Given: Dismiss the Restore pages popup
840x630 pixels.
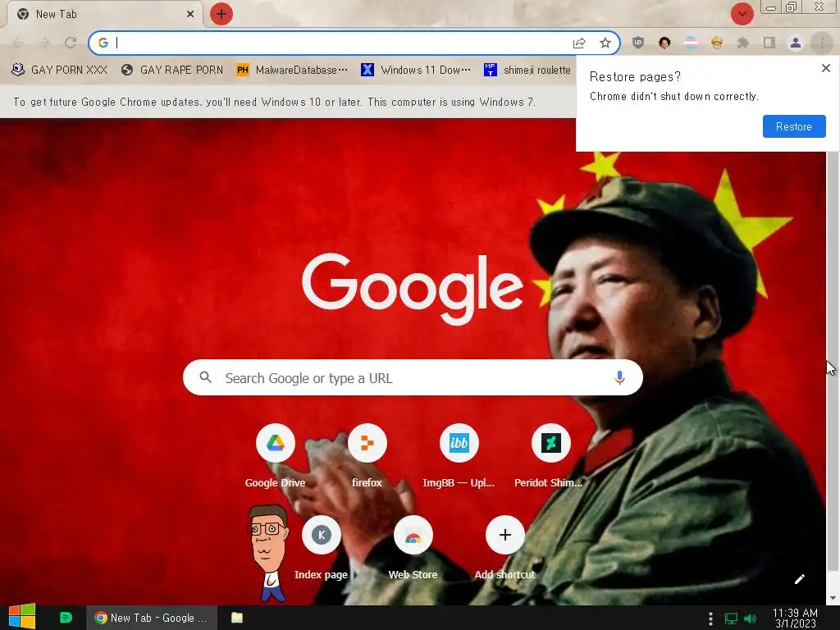Looking at the screenshot, I should 825,68.
